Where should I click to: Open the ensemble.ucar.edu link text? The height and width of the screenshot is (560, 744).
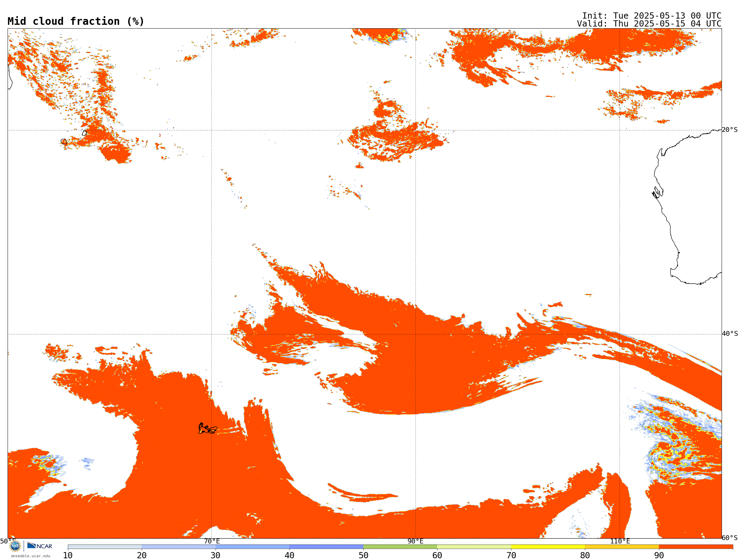click(31, 556)
